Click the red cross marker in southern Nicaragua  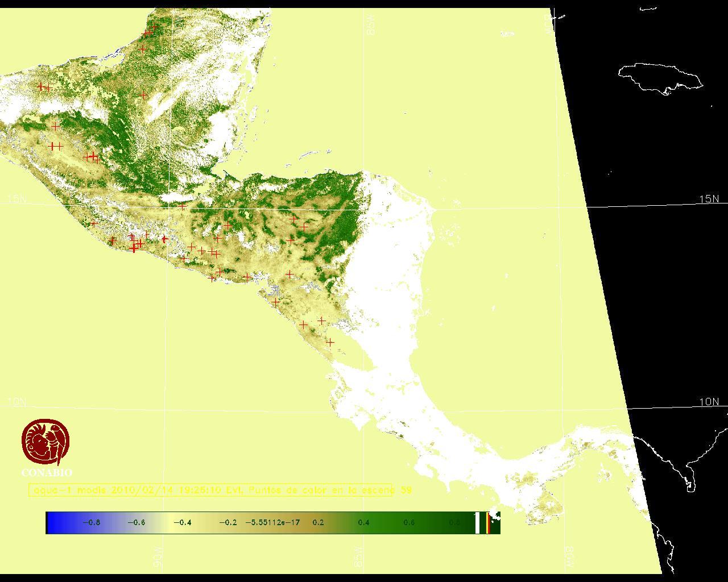(x=329, y=342)
